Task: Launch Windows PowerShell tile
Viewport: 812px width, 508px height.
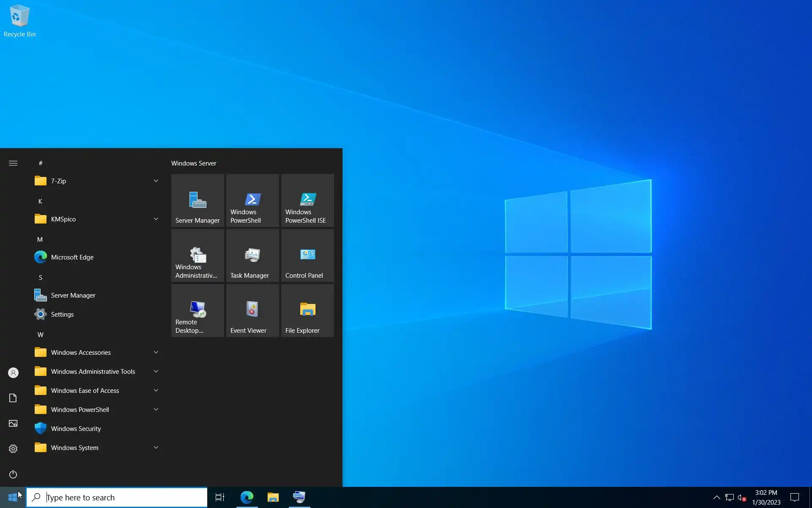Action: coord(252,201)
